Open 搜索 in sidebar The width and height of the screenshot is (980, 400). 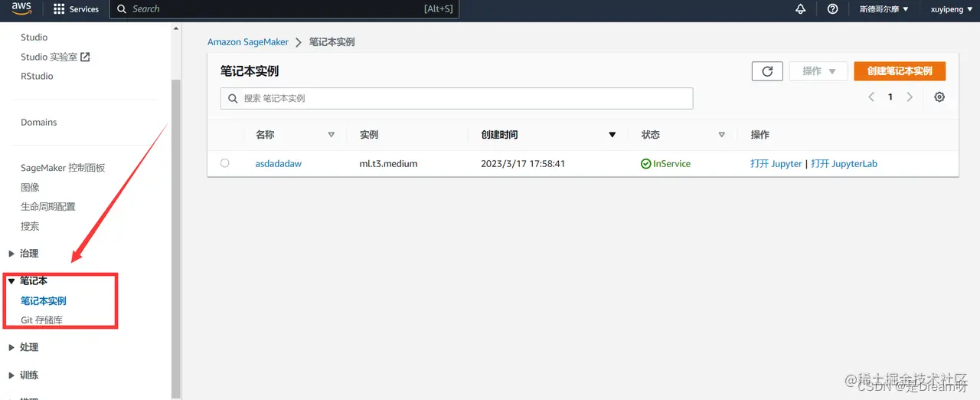[30, 227]
